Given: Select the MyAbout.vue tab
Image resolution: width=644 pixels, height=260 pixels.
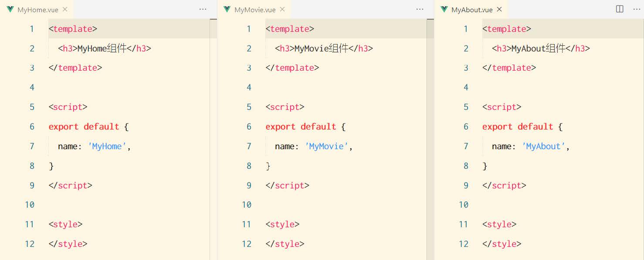Looking at the screenshot, I should [x=472, y=10].
